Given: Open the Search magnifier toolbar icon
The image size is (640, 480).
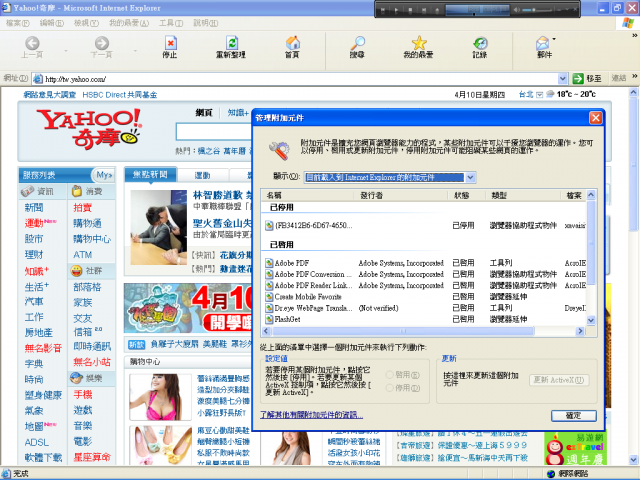Looking at the screenshot, I should pos(358,42).
